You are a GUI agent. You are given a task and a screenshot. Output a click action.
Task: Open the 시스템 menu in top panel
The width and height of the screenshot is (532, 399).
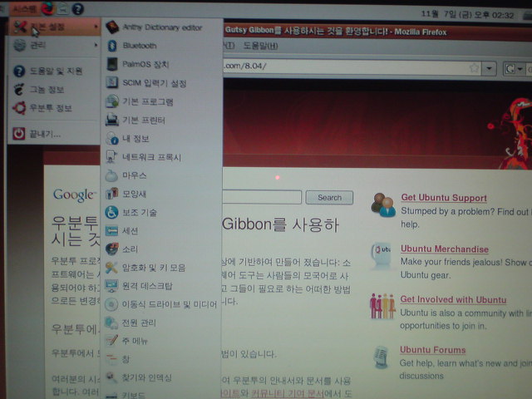pyautogui.click(x=24, y=9)
